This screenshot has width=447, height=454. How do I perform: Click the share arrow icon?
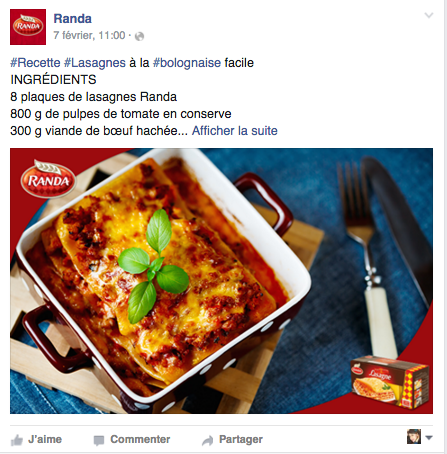207,441
